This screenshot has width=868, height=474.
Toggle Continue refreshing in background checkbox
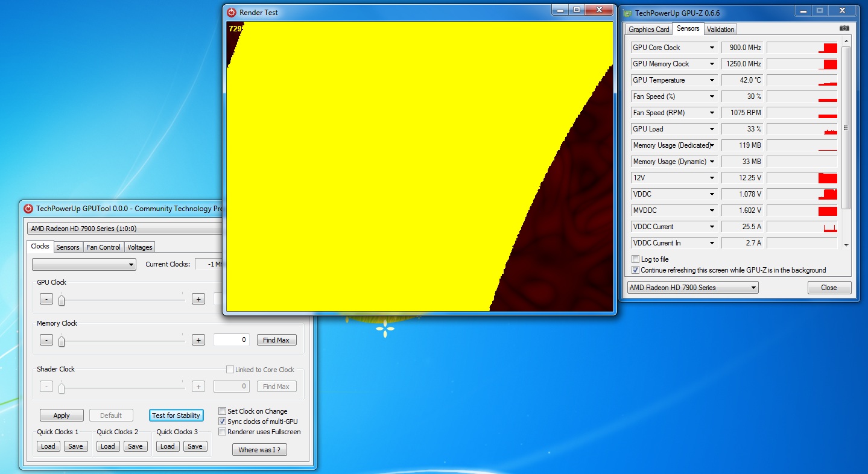[x=635, y=270]
